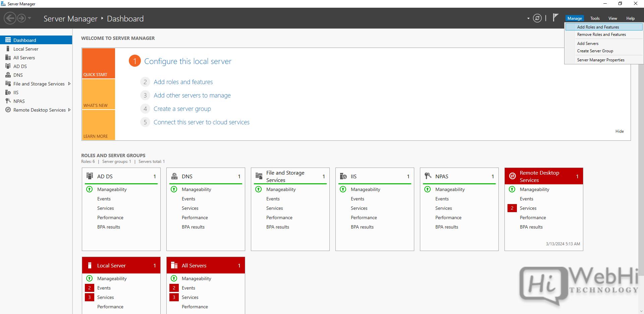Image resolution: width=644 pixels, height=314 pixels.
Task: Click the NPAS tile icon
Action: (x=428, y=176)
